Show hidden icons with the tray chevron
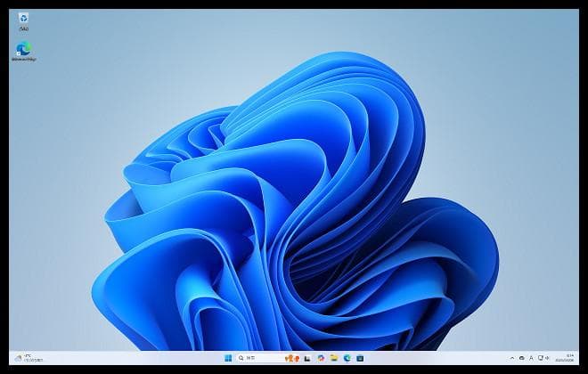 point(512,357)
